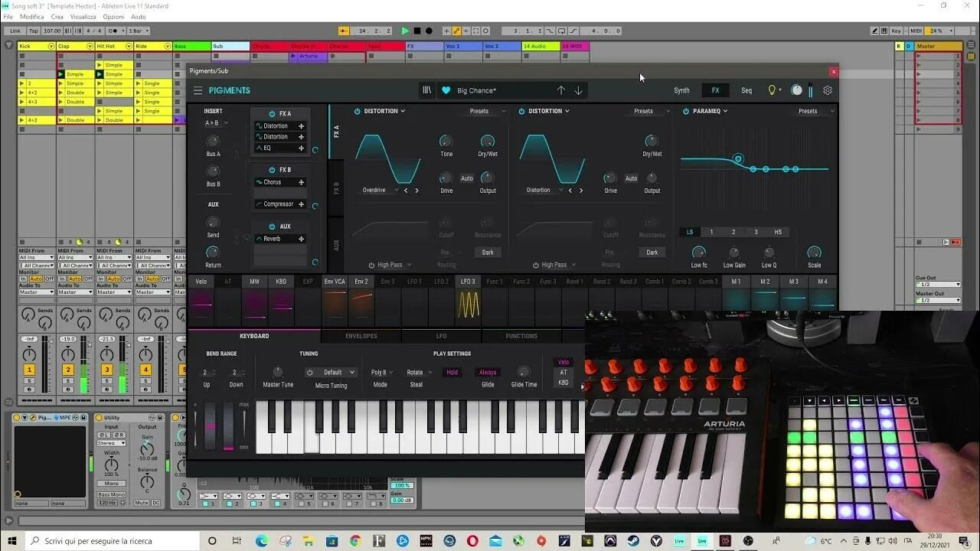980x551 pixels.
Task: Toggle power of second Distortion module
Action: pyautogui.click(x=521, y=111)
